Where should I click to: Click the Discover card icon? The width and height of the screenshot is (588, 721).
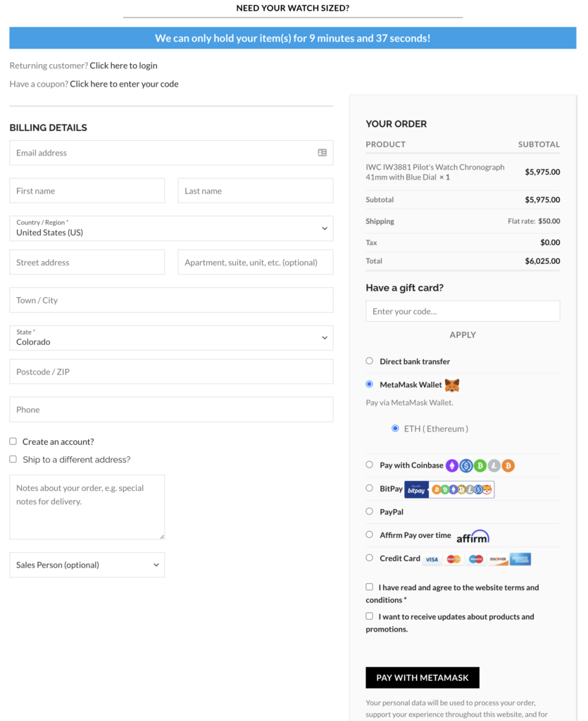click(498, 559)
